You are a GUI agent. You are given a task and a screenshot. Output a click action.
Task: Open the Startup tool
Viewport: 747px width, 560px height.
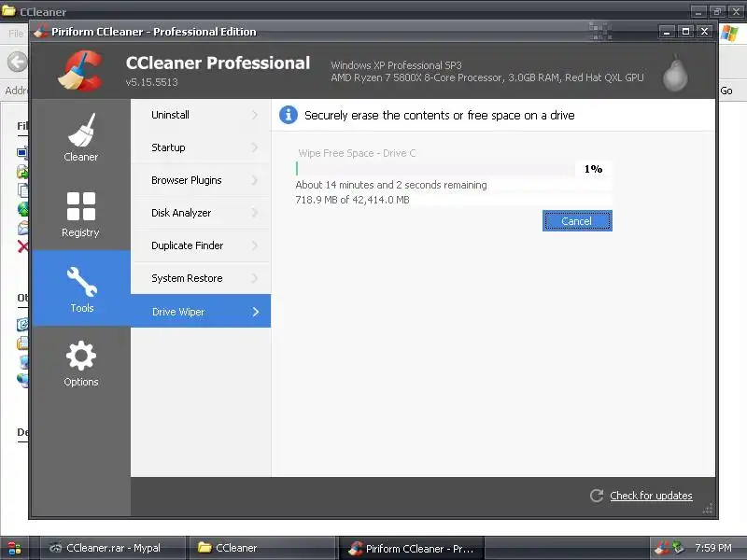pos(201,147)
